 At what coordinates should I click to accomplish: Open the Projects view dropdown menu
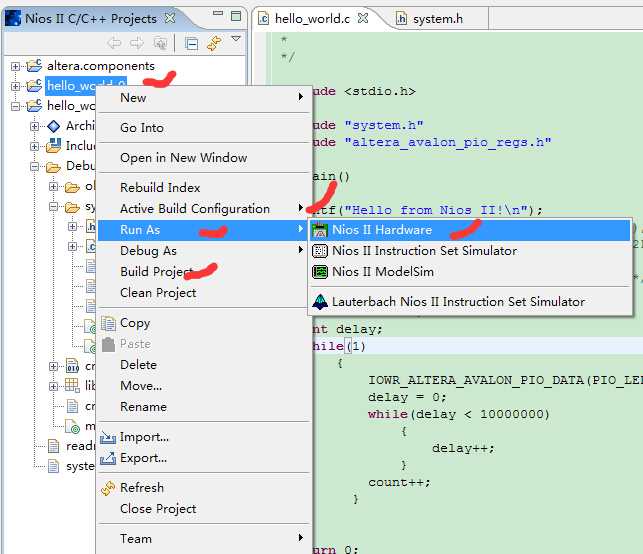tap(236, 39)
